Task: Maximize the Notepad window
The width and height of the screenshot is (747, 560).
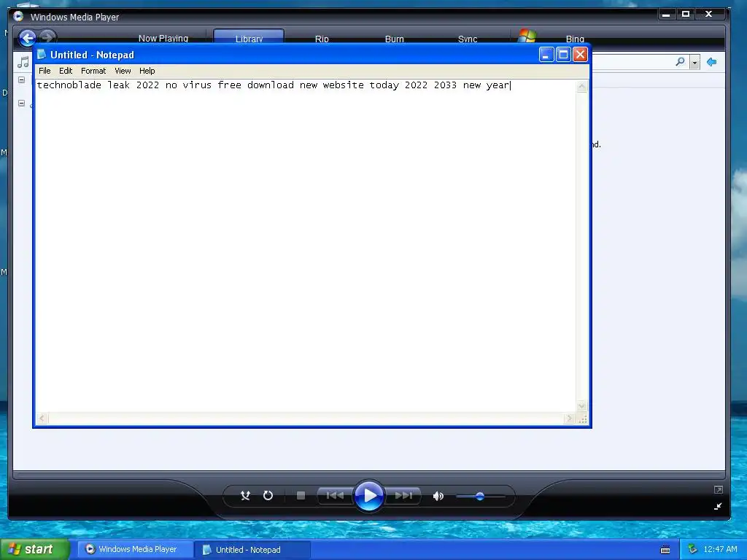Action: (x=563, y=55)
